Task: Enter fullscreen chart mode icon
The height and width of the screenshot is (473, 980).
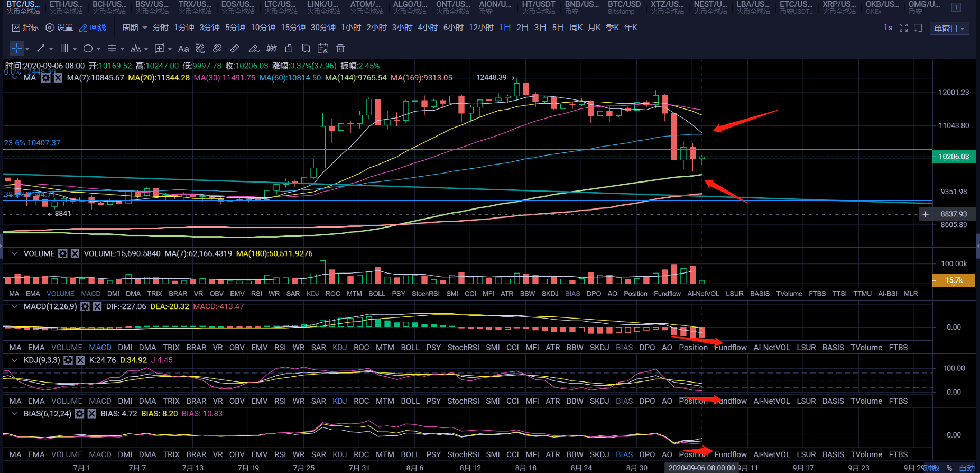Action: pyautogui.click(x=903, y=28)
